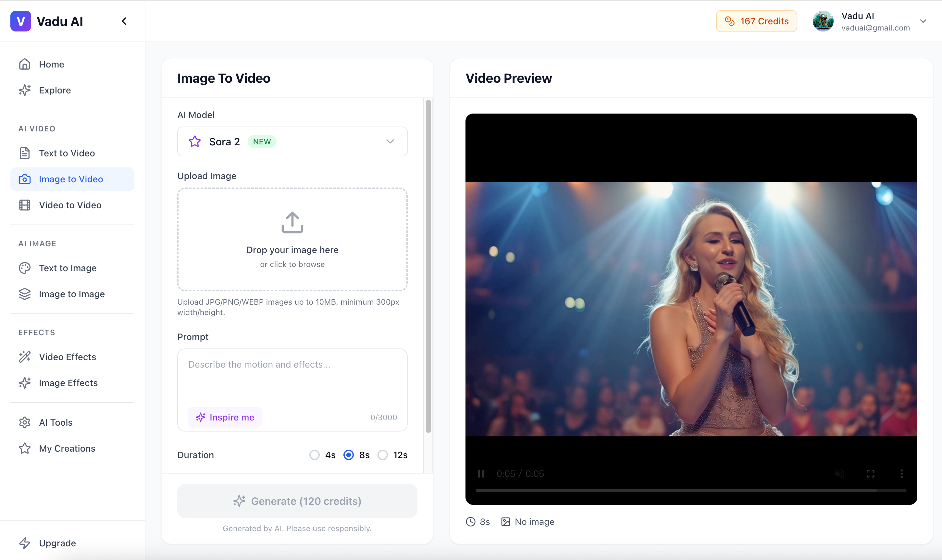Select the 4s duration option

(x=314, y=455)
